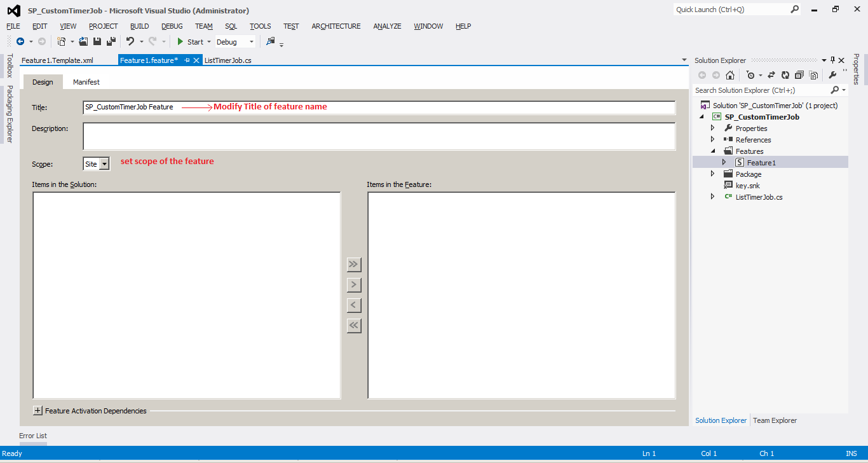Viewport: 868px width, 463px height.
Task: Open the Packaging Explorer side tab
Action: (9, 114)
